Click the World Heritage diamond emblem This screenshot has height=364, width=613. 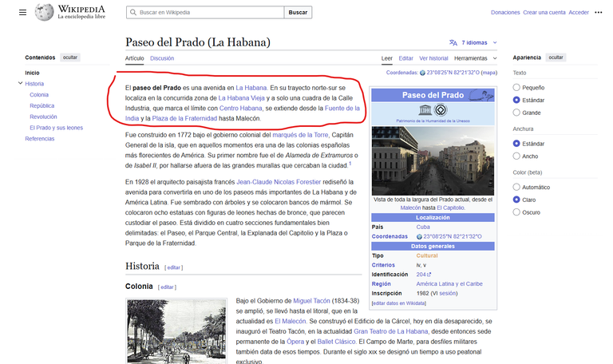click(x=441, y=110)
